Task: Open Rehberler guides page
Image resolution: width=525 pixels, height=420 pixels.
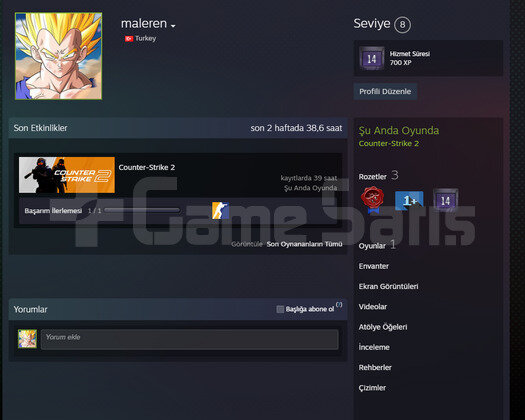Action: coord(375,367)
